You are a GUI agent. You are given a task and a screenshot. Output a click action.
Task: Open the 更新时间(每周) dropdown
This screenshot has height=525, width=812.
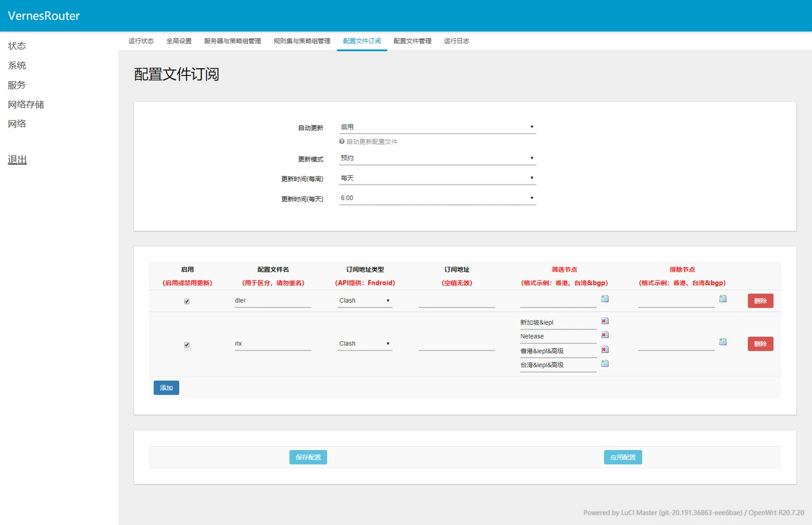pyautogui.click(x=437, y=178)
